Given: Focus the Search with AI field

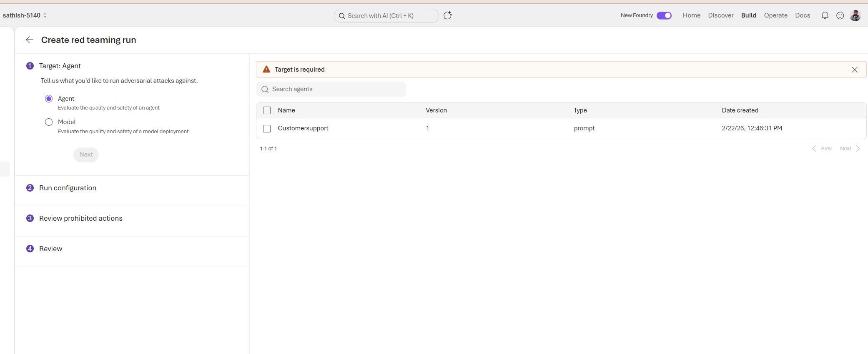Looking at the screenshot, I should point(386,16).
